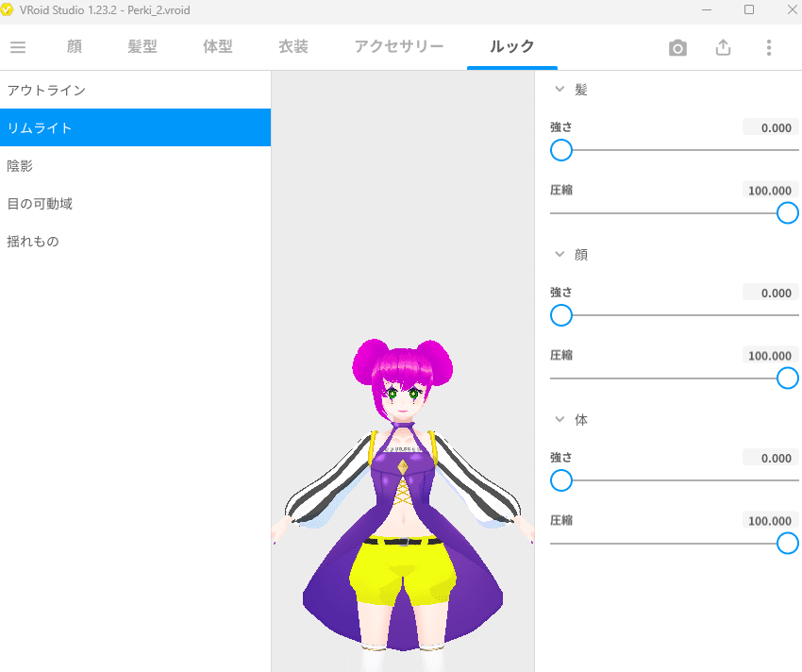Click the VRoid Studio title bar logo
The image size is (802, 672).
[7, 9]
